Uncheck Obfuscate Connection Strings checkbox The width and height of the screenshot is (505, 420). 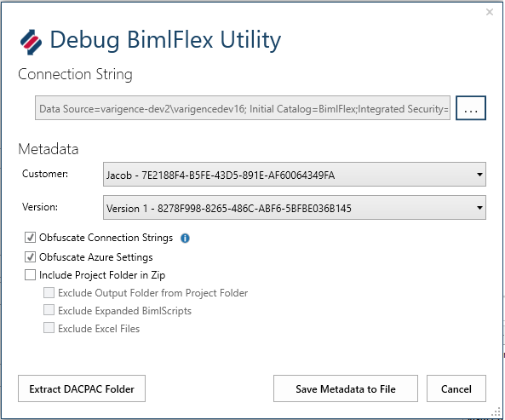(31, 238)
